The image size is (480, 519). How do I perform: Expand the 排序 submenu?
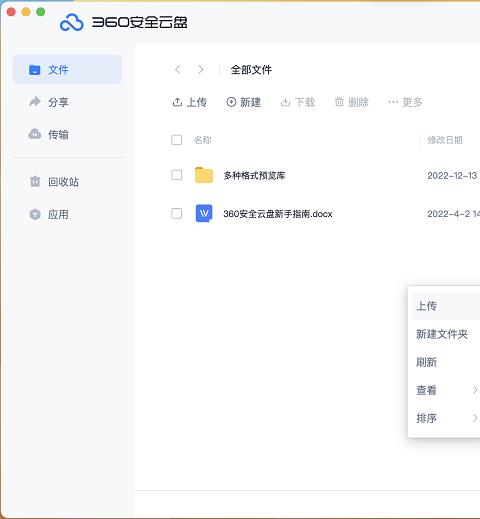446,418
